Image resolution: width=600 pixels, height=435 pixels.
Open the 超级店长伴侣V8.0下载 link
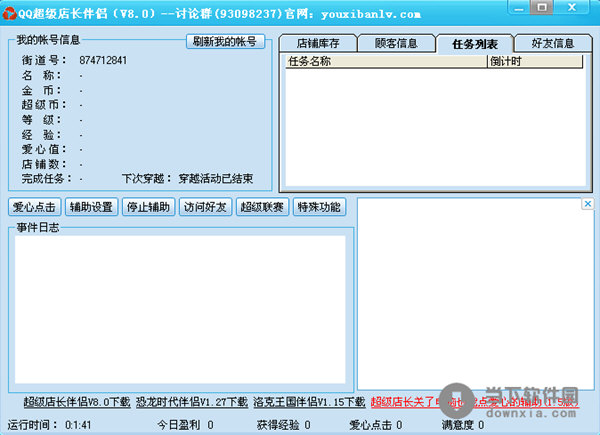tap(77, 402)
